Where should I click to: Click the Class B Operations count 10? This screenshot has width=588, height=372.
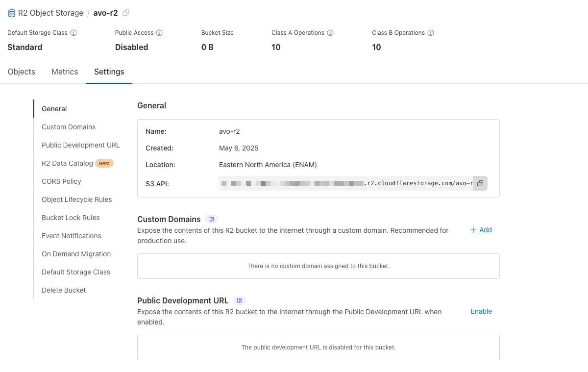(x=376, y=47)
